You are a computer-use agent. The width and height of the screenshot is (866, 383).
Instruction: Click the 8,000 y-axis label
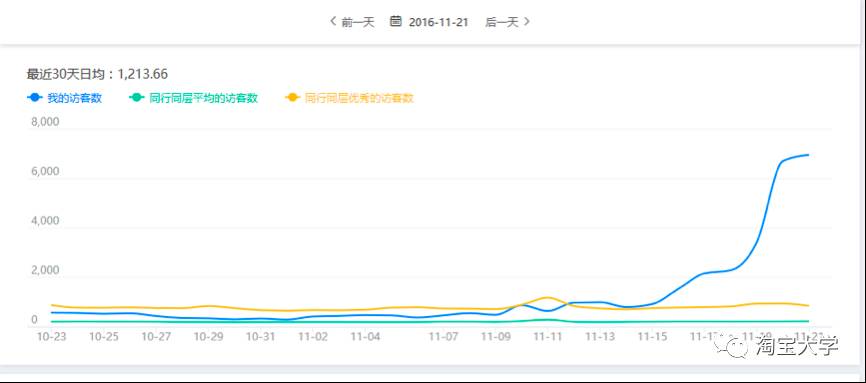[x=45, y=122]
